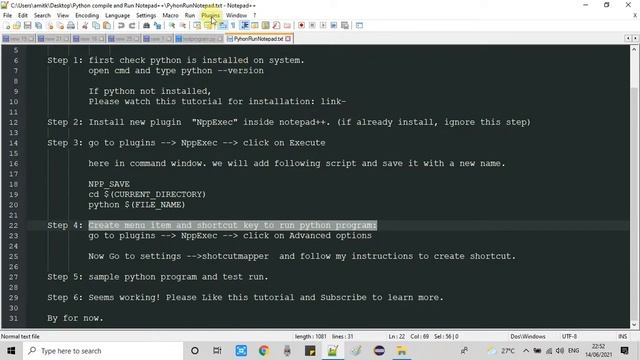Save the current file via toolbar
This screenshot has height=360, width=640.
pos(27,25)
